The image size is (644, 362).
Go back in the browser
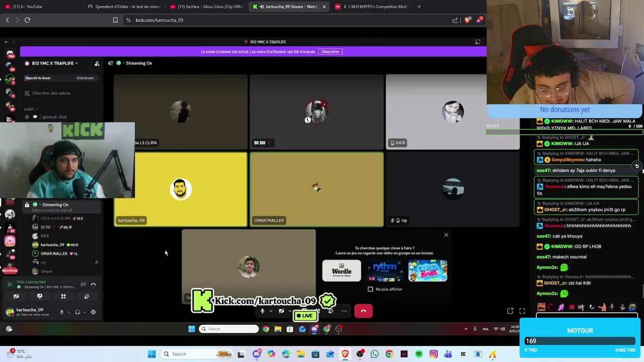click(7, 20)
